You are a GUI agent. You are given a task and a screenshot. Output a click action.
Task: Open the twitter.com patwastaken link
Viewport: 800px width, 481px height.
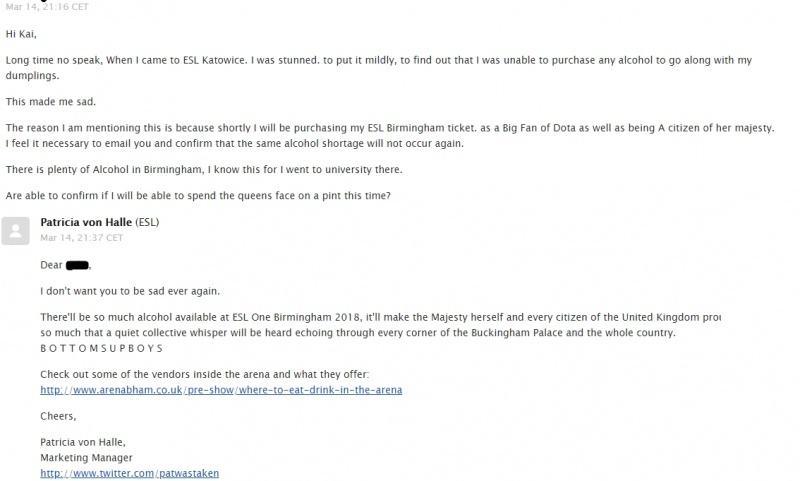point(130,473)
